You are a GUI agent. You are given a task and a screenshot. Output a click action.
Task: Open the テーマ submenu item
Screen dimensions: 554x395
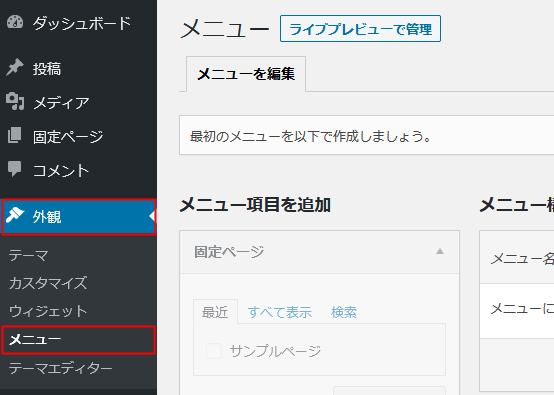(29, 255)
